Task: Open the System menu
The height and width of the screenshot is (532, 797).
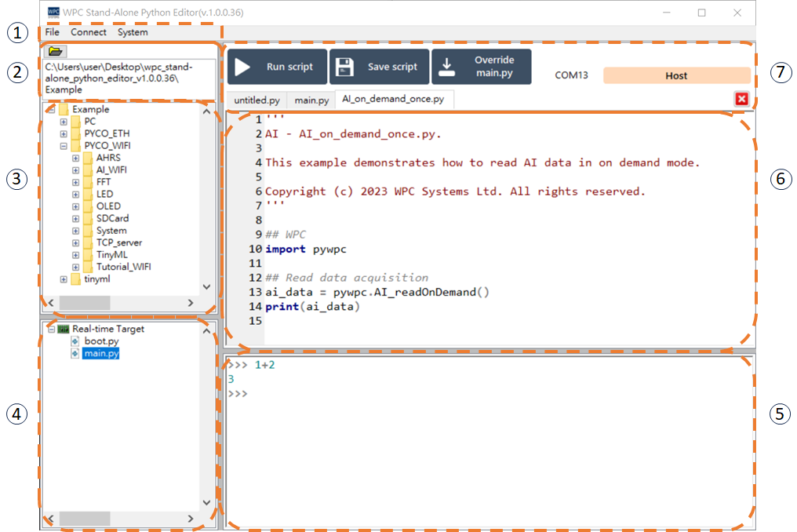Action: (x=133, y=32)
